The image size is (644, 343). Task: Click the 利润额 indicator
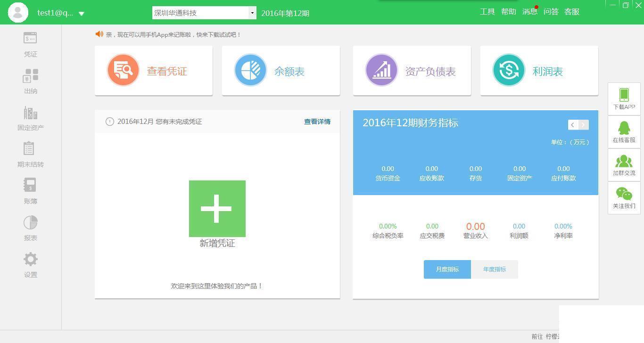click(519, 231)
